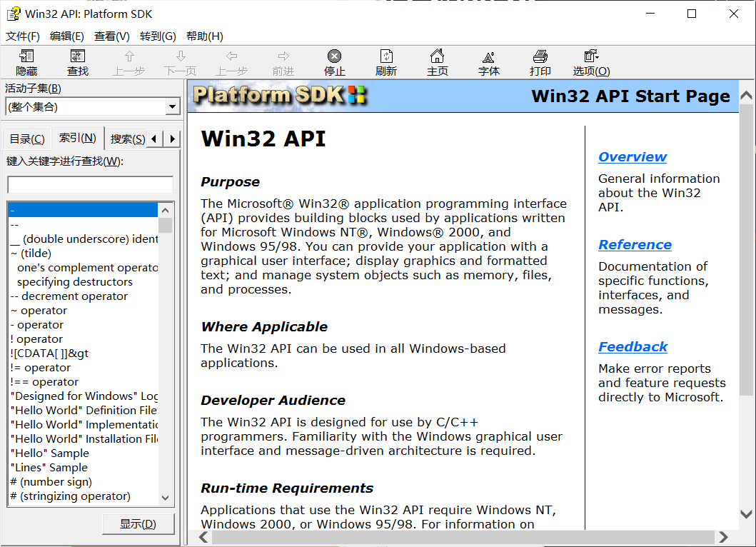Click the 上一步 back-arrow toolbar icon

[x=232, y=63]
